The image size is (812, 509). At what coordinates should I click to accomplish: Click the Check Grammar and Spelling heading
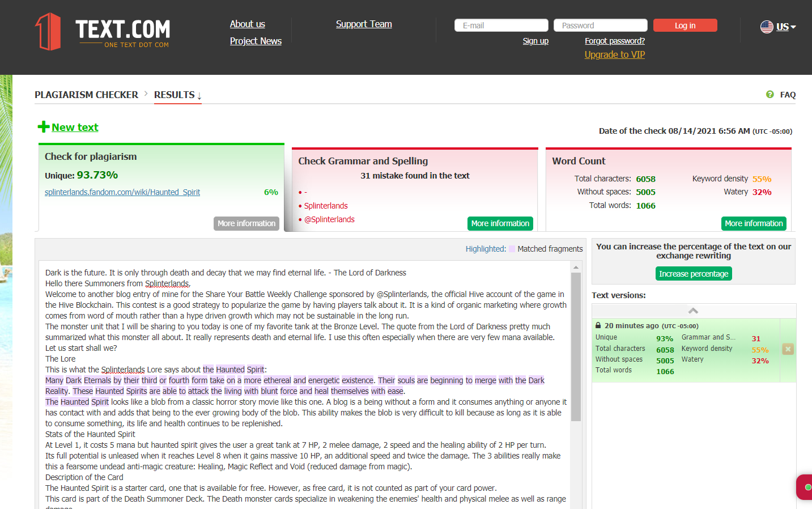coord(363,161)
